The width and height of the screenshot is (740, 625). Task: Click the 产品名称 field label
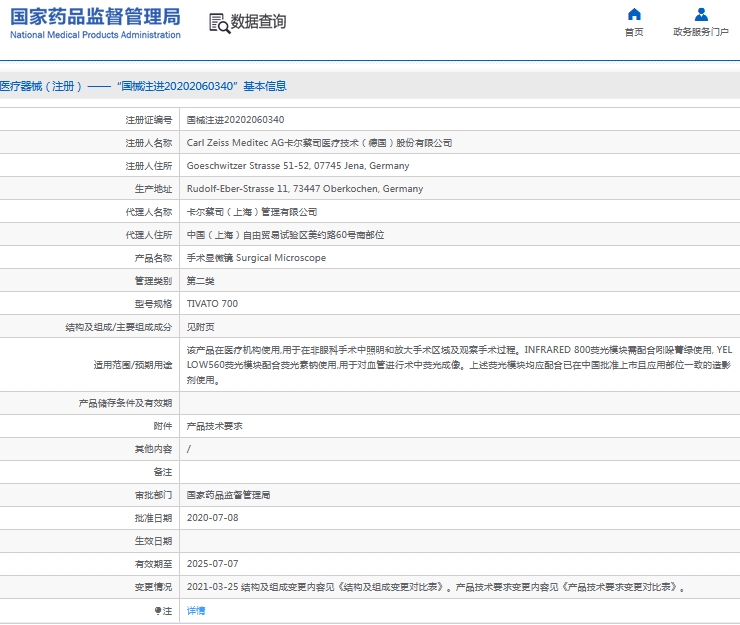click(153, 258)
